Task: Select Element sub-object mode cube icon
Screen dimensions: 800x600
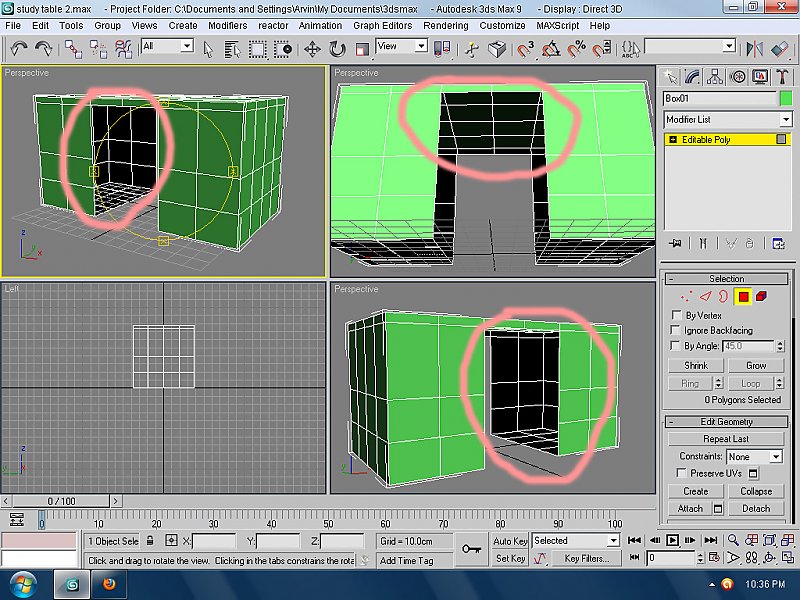Action: 762,296
